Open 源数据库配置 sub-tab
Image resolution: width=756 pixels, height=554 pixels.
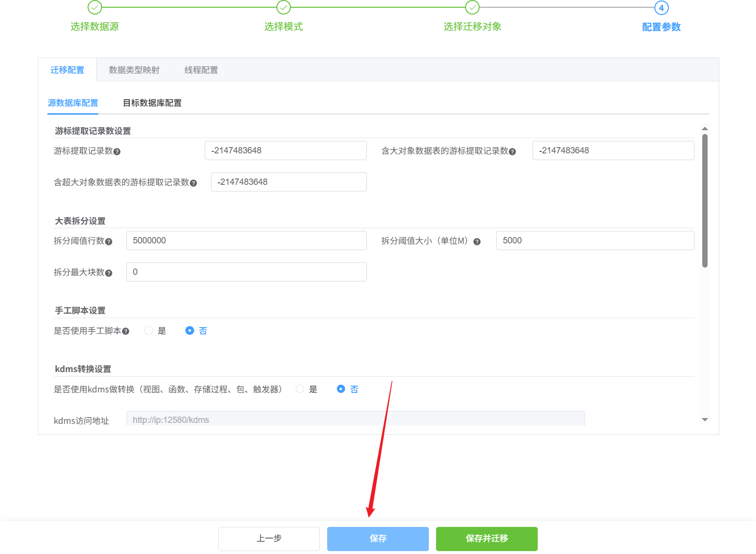pos(73,103)
